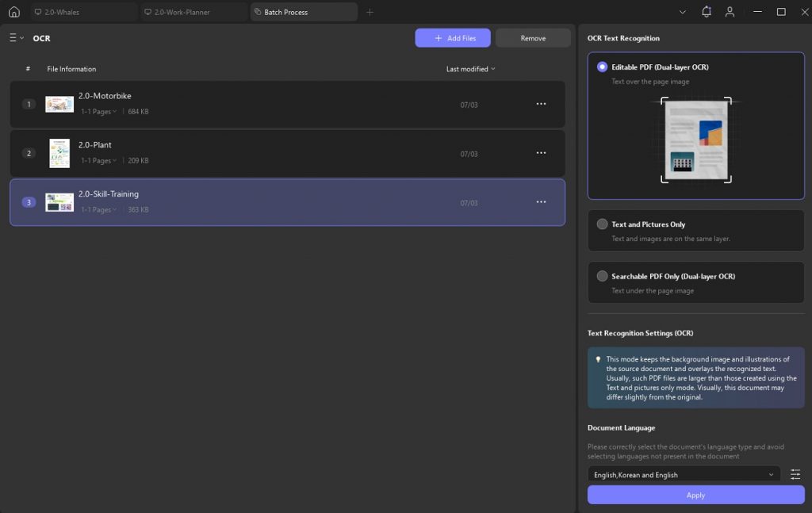
Task: Open the Document Language dropdown
Action: tap(684, 474)
